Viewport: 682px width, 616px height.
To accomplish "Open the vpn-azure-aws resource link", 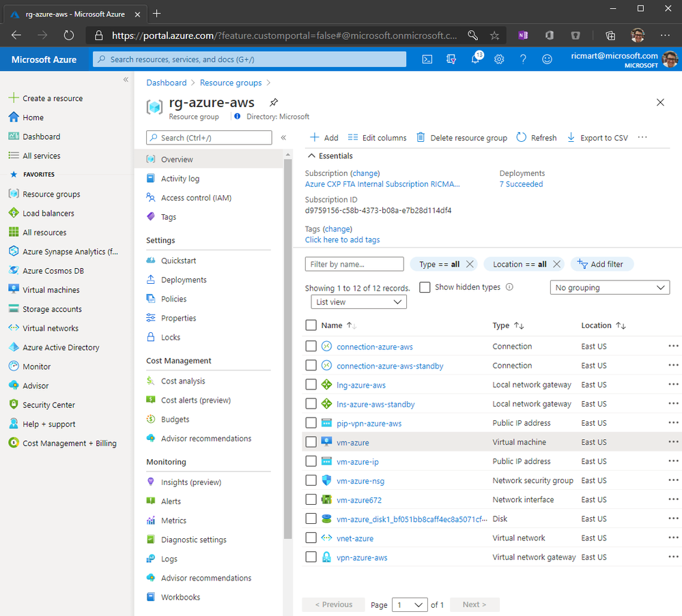I will point(362,557).
